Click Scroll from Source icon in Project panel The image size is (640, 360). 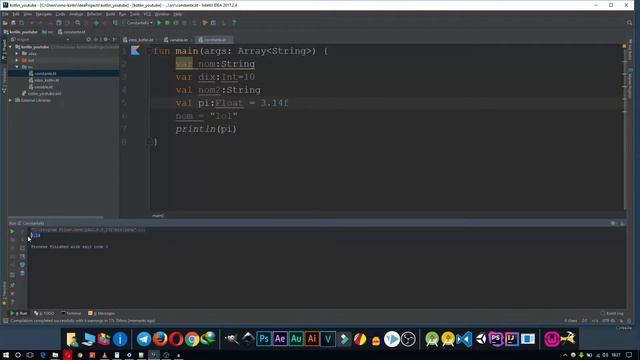89,40
